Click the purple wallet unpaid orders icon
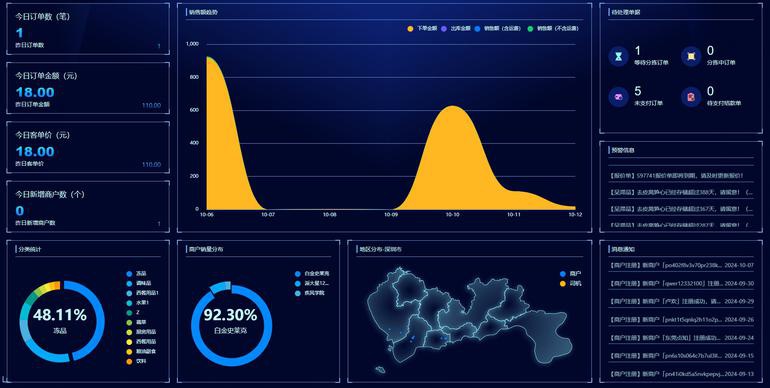770x388 pixels. click(x=619, y=97)
